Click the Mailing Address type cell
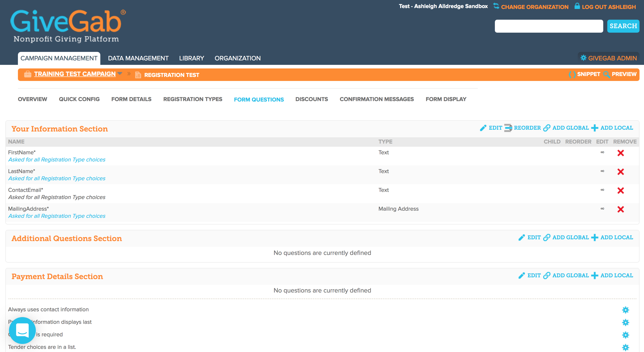The image size is (644, 352). point(398,209)
